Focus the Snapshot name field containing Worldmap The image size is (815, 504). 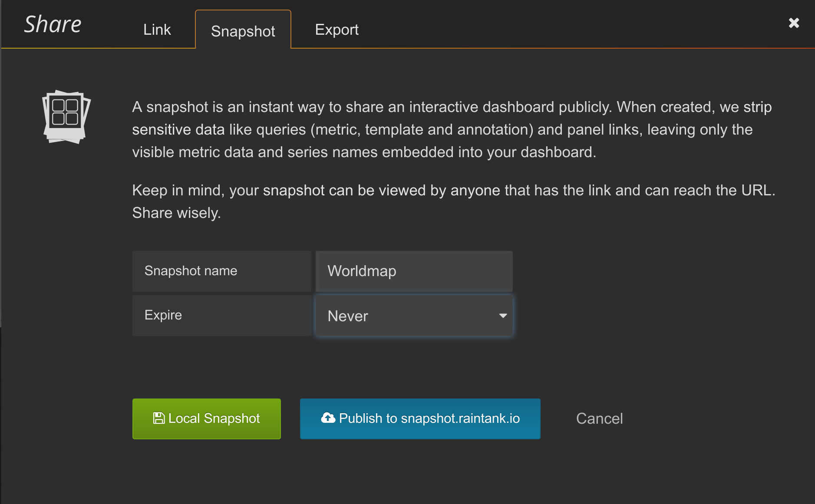pyautogui.click(x=413, y=271)
